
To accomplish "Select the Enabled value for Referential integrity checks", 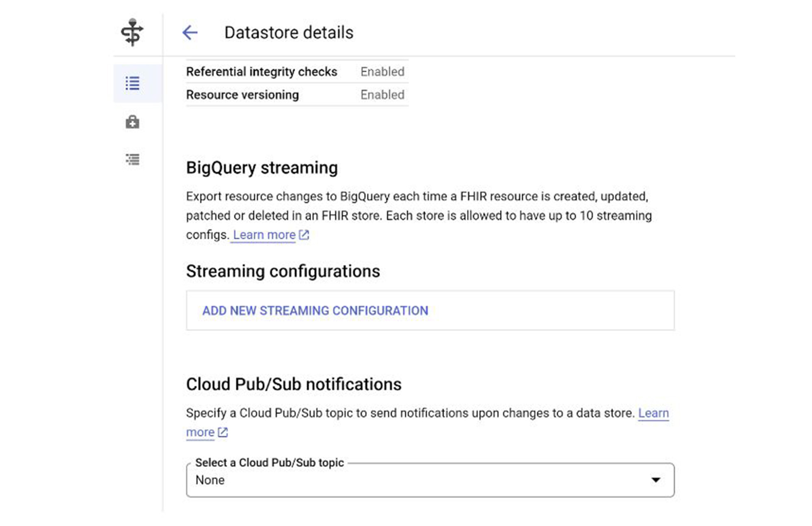I will [x=382, y=72].
